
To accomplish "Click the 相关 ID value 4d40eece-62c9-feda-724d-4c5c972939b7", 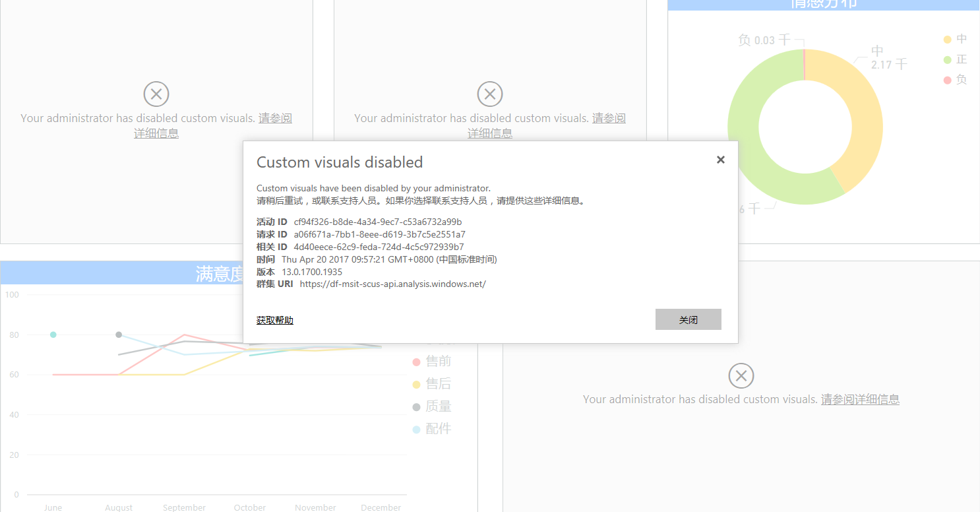I will [x=379, y=247].
